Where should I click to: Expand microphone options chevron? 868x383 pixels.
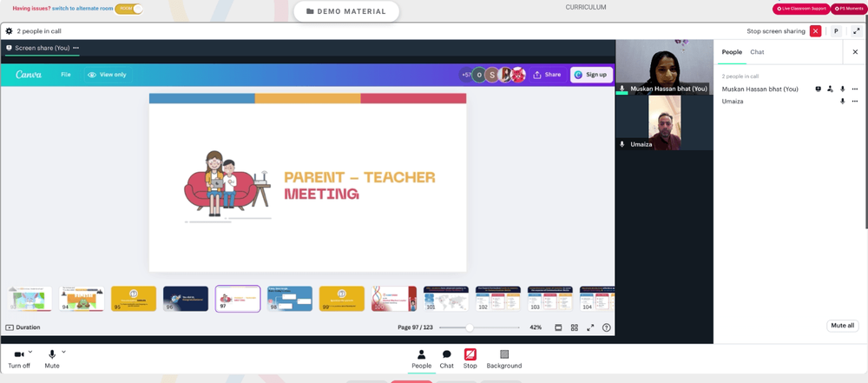coord(63,352)
